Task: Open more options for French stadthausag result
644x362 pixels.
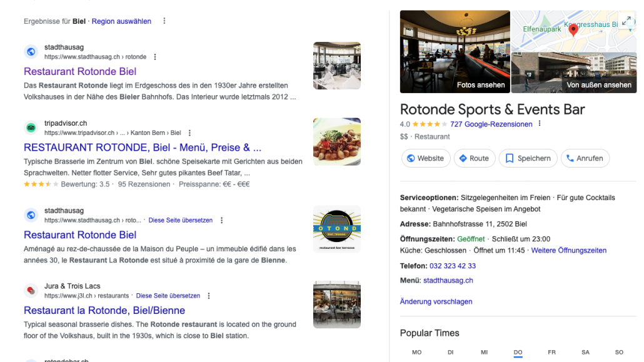Action: (221, 220)
